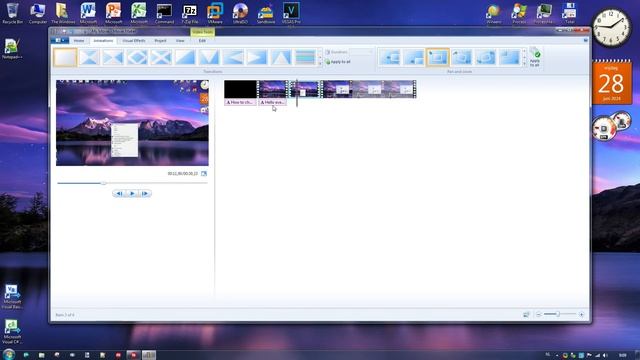This screenshot has width=640, height=360.
Task: Click the UltraISO desktop shortcut
Action: [240, 13]
